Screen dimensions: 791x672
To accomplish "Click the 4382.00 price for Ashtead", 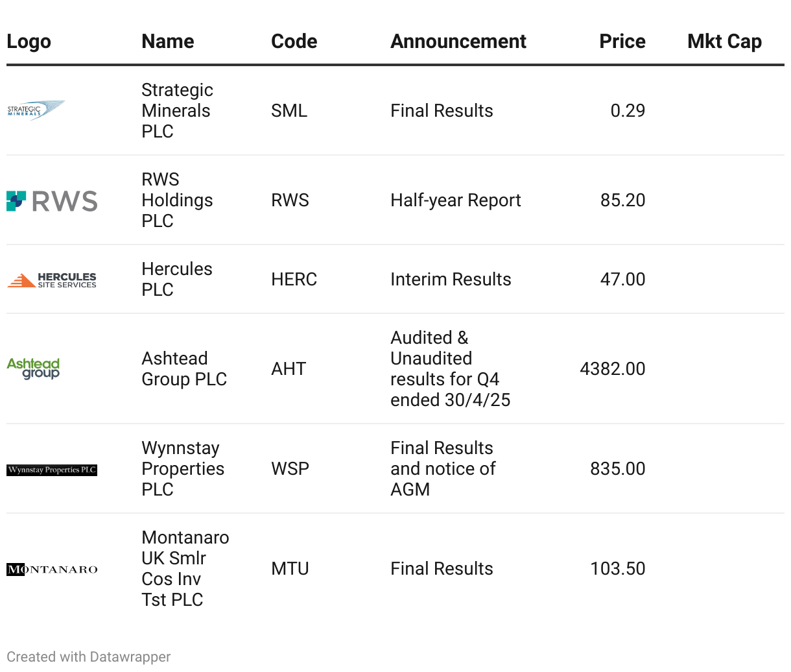I will pos(613,369).
